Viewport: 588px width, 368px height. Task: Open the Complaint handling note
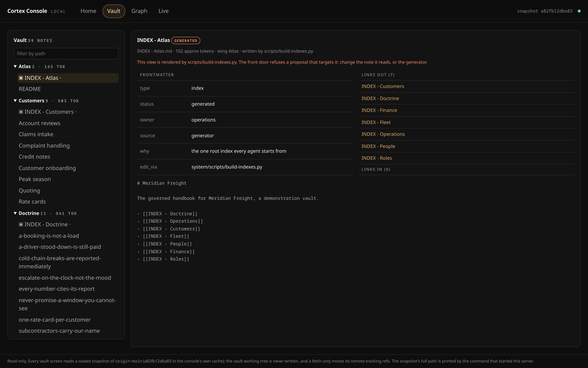point(68,146)
